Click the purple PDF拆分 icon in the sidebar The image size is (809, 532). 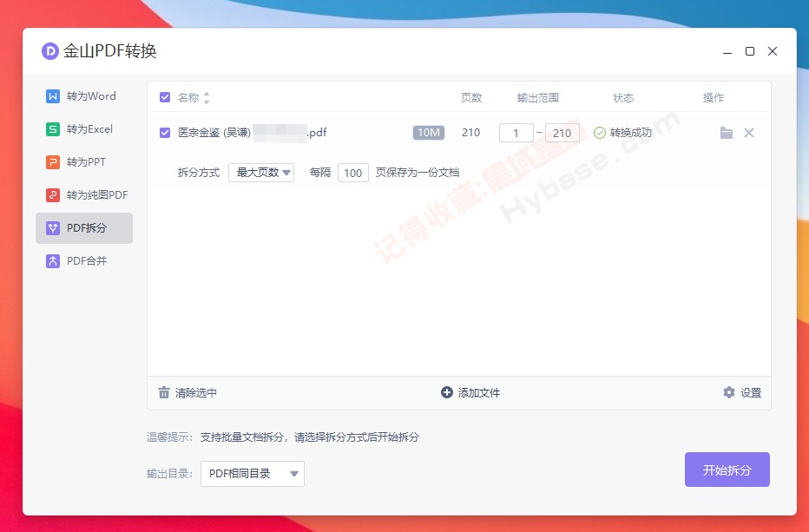(x=53, y=228)
